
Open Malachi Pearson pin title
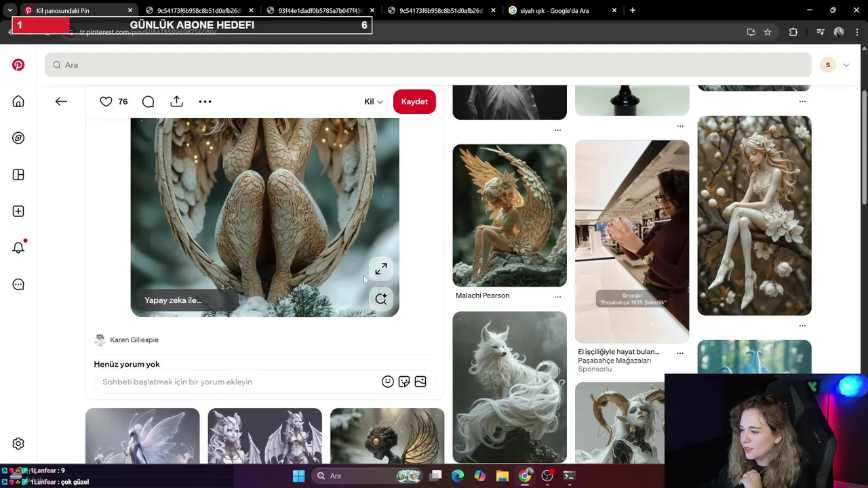(482, 296)
